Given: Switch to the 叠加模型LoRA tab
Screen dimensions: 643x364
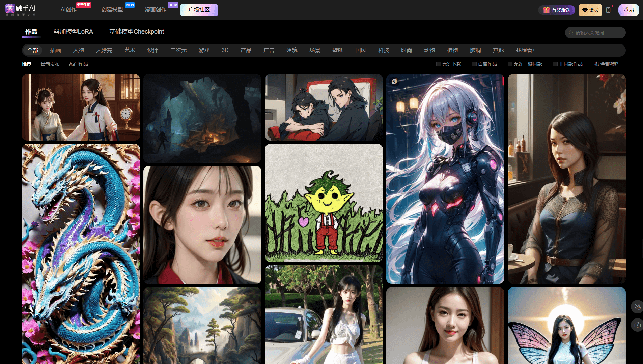Looking at the screenshot, I should (73, 32).
